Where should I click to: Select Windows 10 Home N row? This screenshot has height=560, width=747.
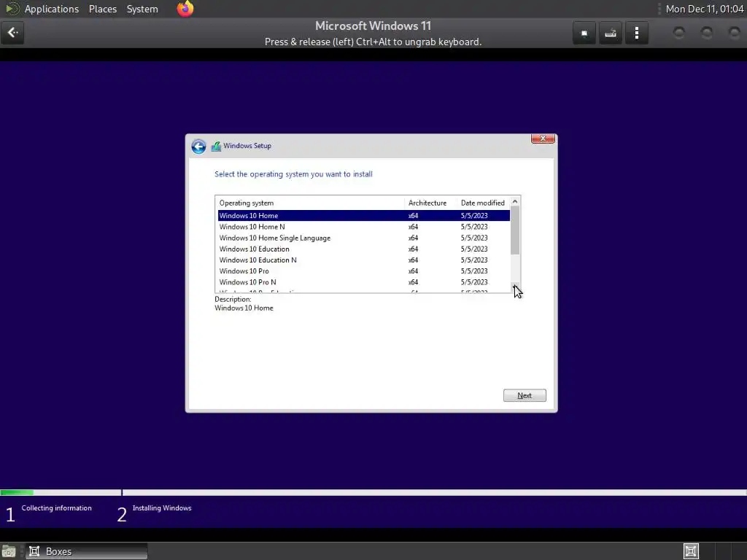click(x=363, y=227)
